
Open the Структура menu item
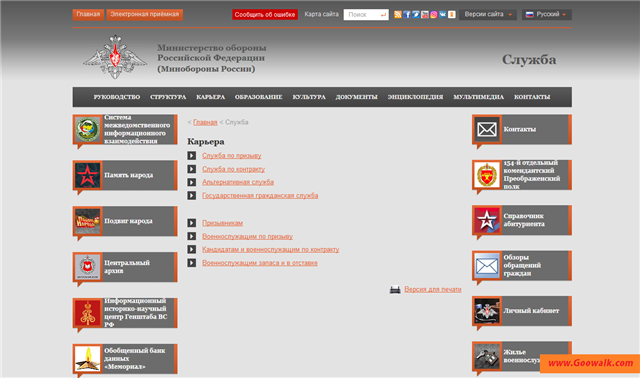click(168, 97)
